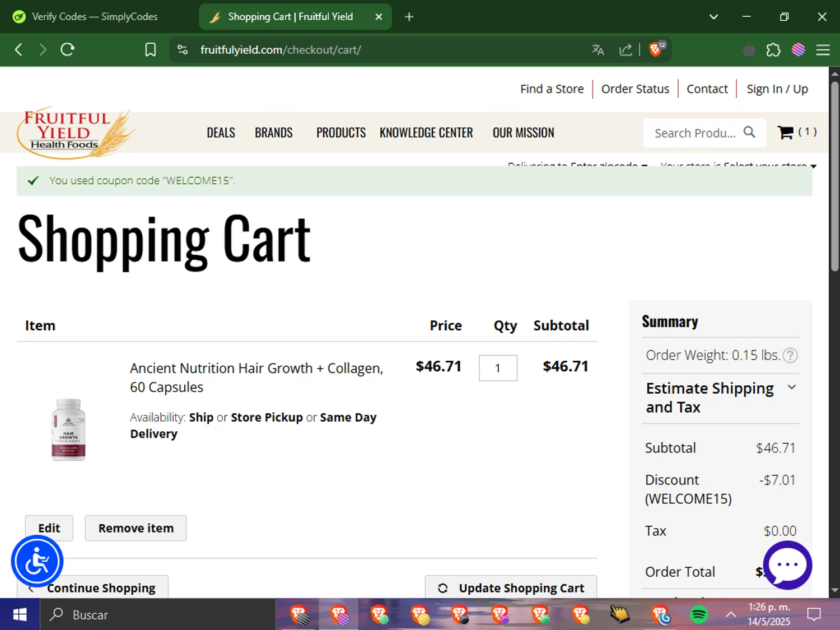
Task: Click the search magnifier icon
Action: (x=749, y=132)
